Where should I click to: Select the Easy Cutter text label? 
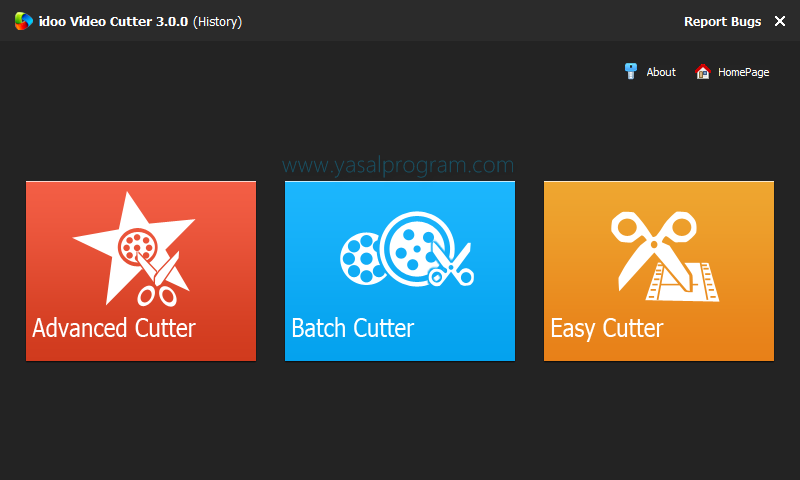click(606, 328)
